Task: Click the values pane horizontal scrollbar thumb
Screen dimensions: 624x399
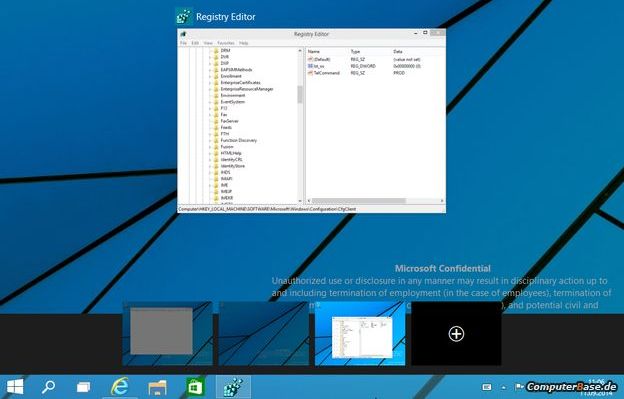Action: pyautogui.click(x=358, y=201)
